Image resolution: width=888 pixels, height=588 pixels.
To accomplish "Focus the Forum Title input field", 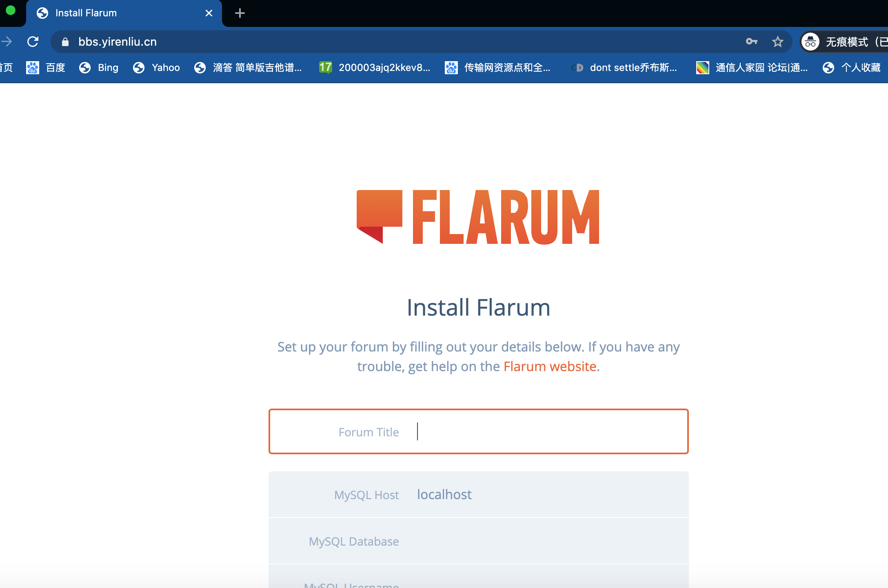I will click(x=478, y=431).
